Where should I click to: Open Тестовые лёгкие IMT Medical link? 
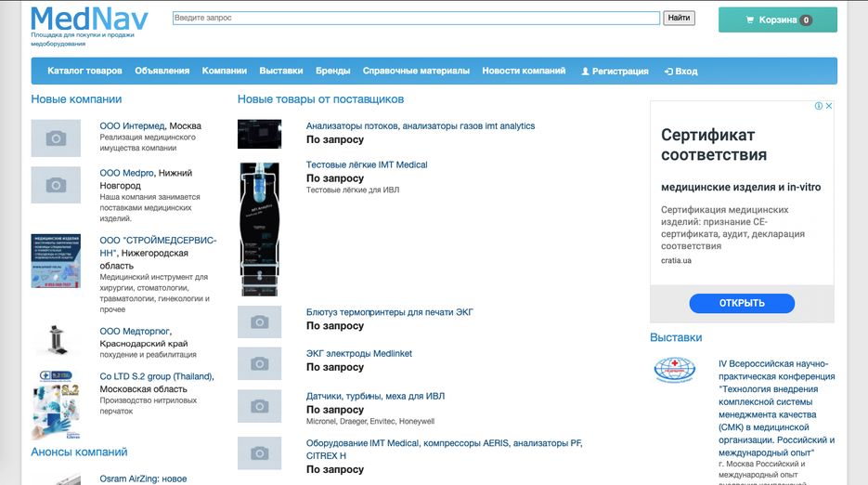point(367,164)
